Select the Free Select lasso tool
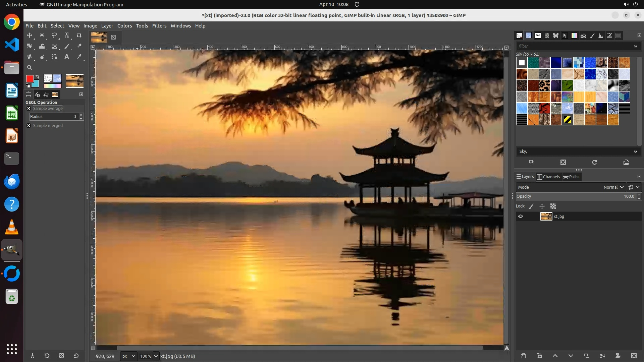Viewport: 644px width, 362px height. point(54,35)
